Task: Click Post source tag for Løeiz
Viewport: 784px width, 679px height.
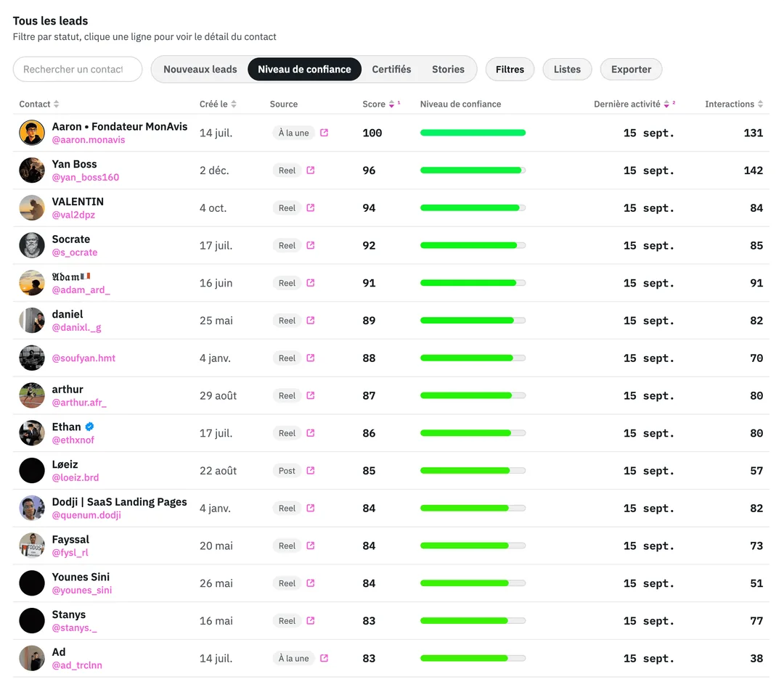Action: [x=287, y=471]
